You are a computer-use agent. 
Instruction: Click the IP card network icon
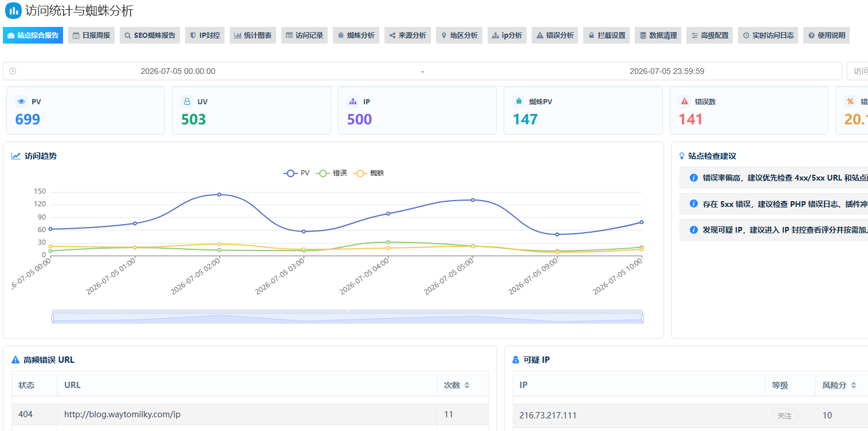[x=353, y=101]
